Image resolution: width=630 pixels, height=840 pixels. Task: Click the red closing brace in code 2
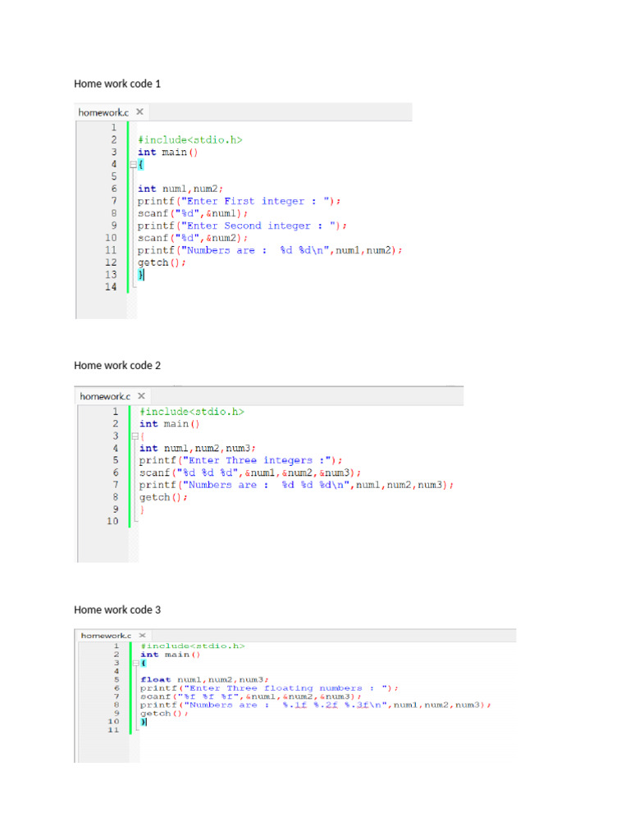142,510
